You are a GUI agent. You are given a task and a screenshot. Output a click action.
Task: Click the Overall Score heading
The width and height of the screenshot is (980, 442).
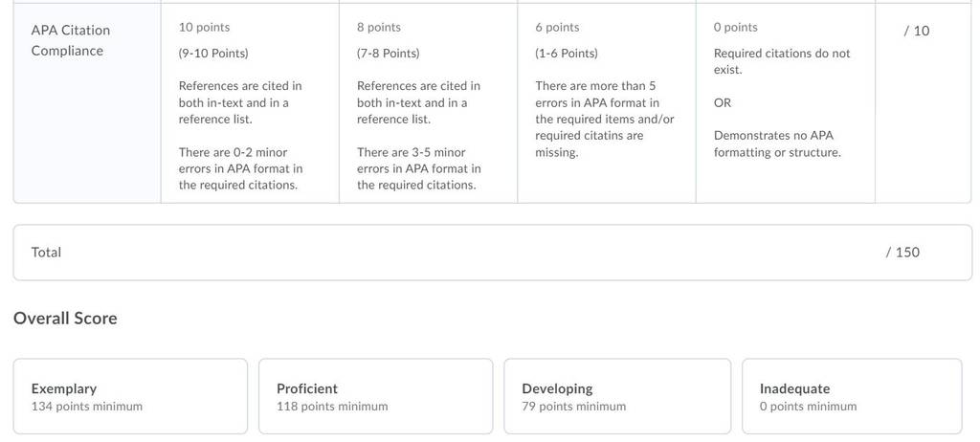65,319
